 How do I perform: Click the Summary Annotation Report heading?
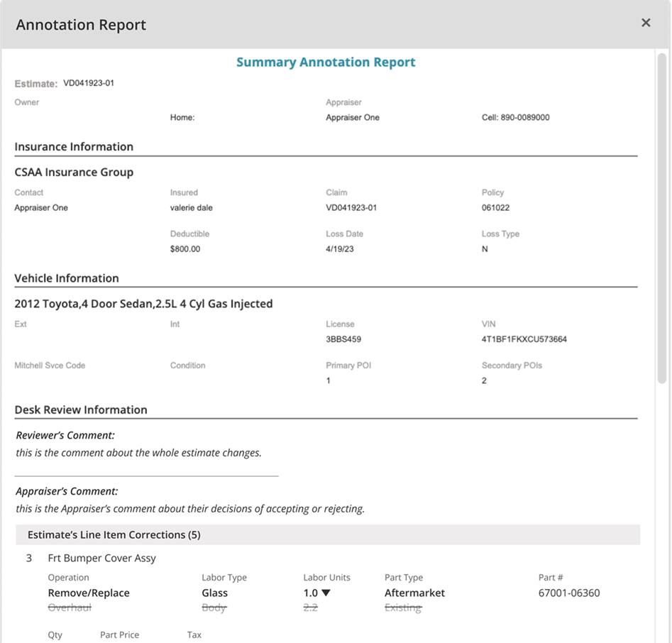326,62
